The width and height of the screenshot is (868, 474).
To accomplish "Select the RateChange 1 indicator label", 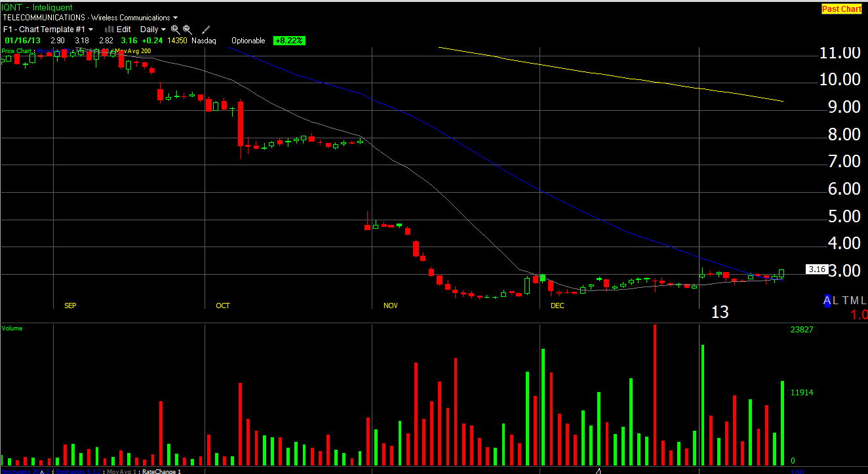I will (161, 471).
